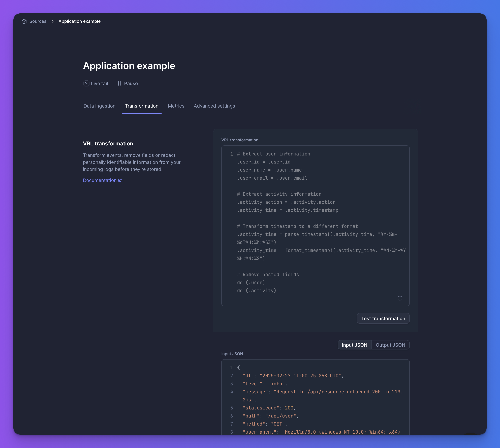
Task: Click the "path": "/api/user" JSON line
Action: click(271, 416)
